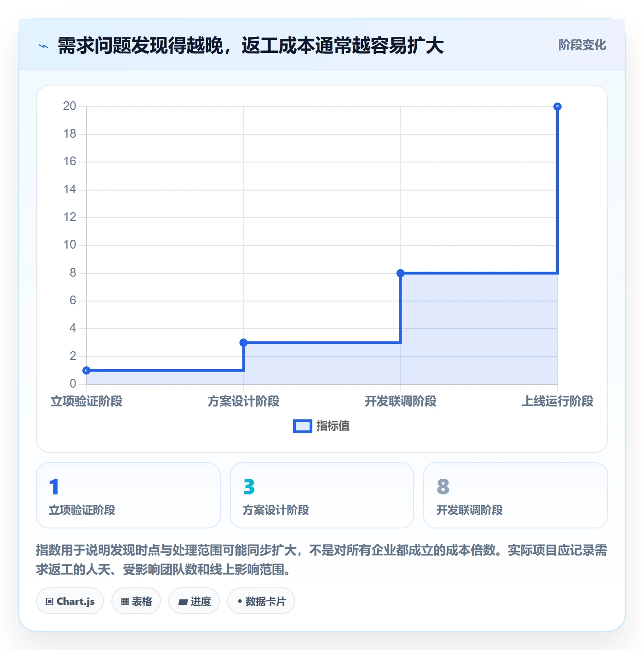This screenshot has height=650, width=644.
Task: Select the data point at 立项验证阶段
Action: pos(86,371)
